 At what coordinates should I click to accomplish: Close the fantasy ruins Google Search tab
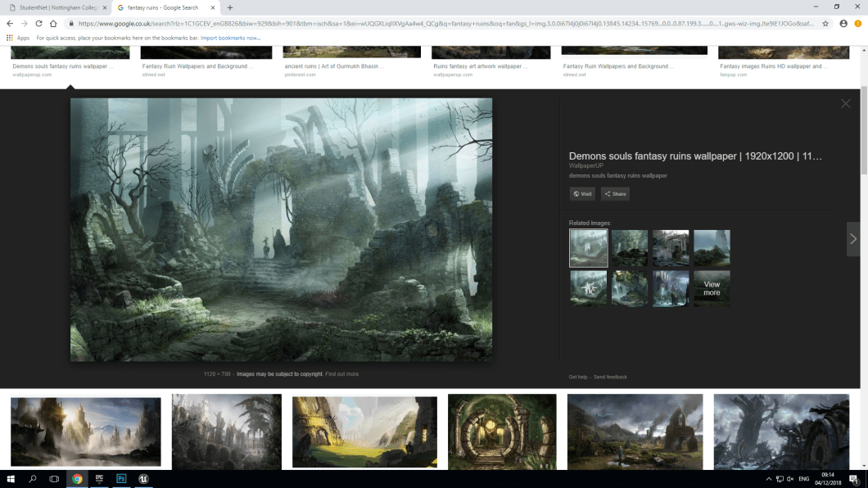click(213, 7)
